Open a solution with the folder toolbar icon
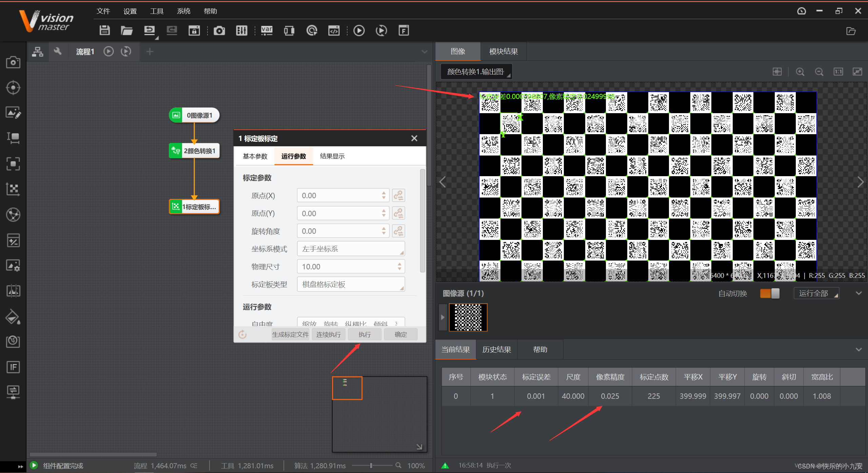This screenshot has height=473, width=868. pyautogui.click(x=126, y=30)
